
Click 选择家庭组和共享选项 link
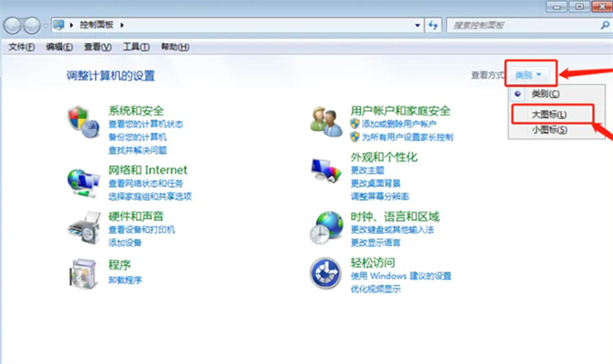150,196
